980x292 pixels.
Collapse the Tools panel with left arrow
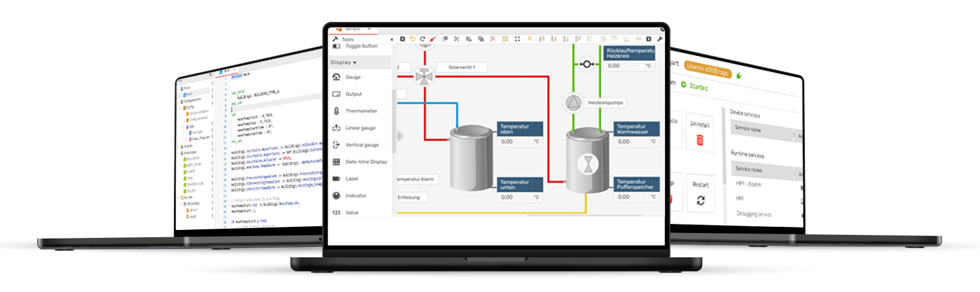tap(392, 40)
